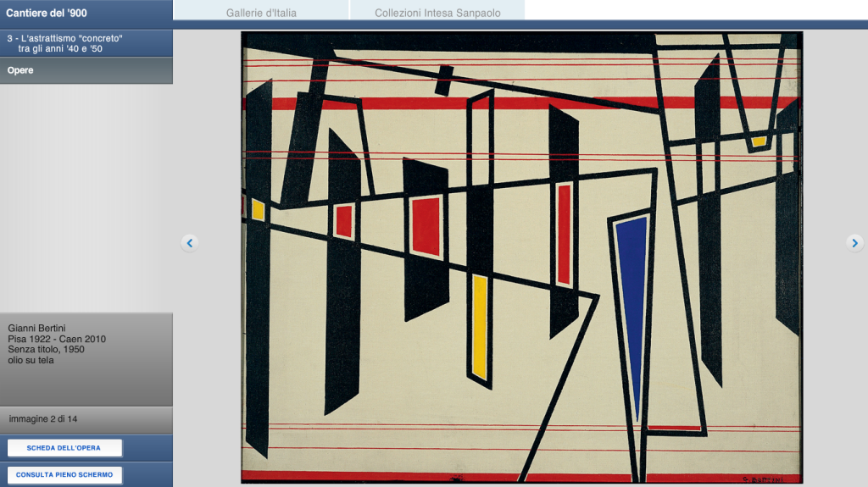
Task: Click the tall yellow rectangle in painting
Action: coord(479,326)
